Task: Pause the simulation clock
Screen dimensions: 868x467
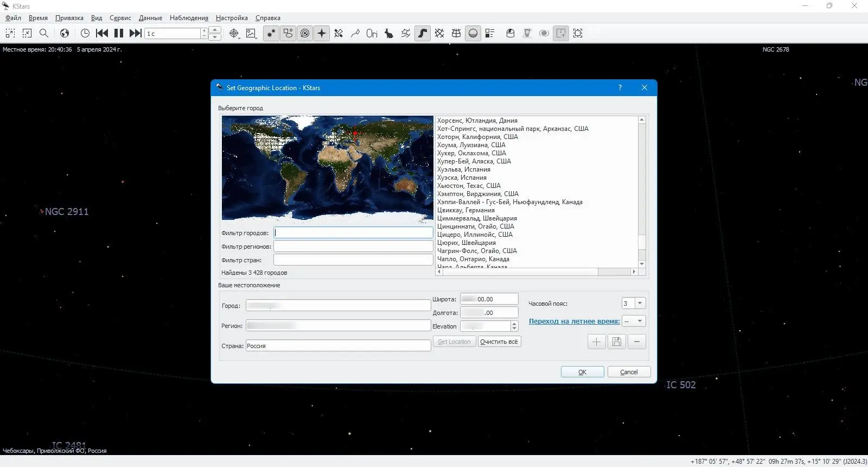Action: tap(119, 33)
